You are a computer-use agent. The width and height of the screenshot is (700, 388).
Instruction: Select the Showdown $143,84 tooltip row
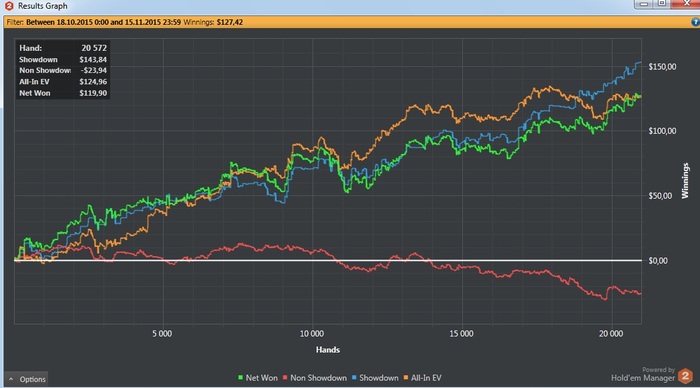[62, 59]
